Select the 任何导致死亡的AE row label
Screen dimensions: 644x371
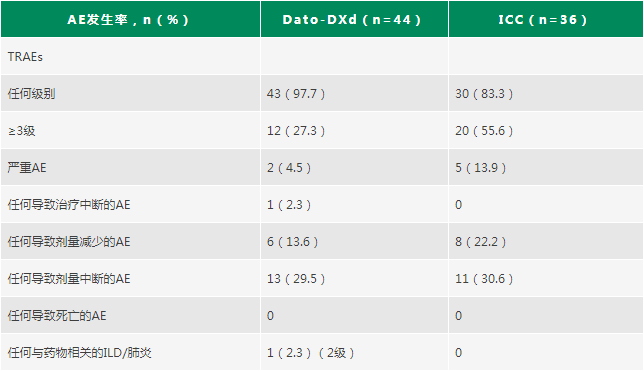point(57,316)
